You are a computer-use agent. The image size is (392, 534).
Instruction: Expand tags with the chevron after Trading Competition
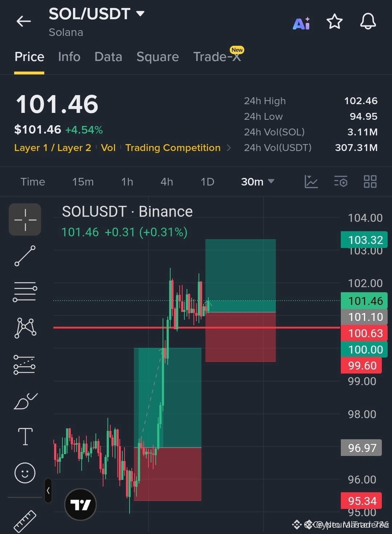pyautogui.click(x=229, y=148)
